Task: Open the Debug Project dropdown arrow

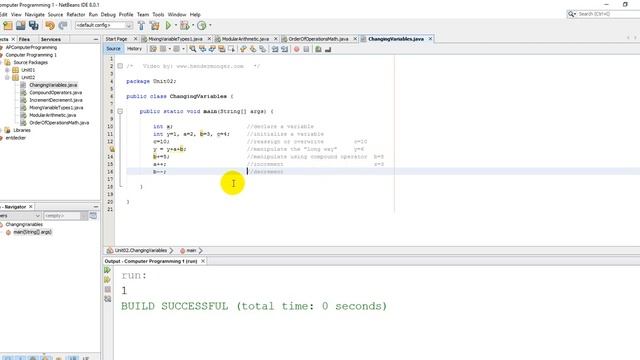Action: click(x=193, y=26)
